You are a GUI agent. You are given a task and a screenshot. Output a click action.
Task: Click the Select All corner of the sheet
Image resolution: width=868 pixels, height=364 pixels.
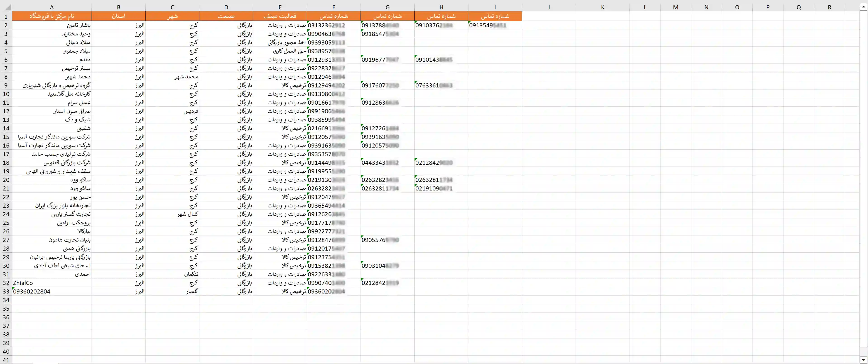(x=6, y=7)
